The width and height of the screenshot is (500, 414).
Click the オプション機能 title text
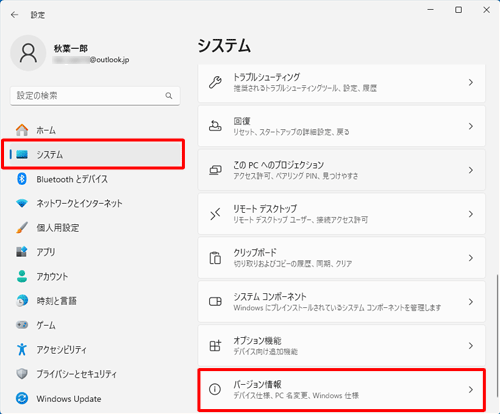coord(257,340)
